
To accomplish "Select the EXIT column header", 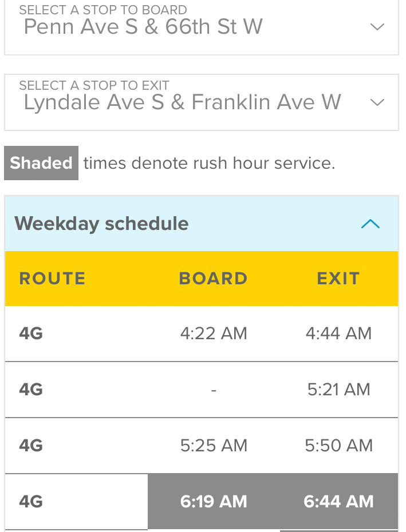I will click(338, 279).
